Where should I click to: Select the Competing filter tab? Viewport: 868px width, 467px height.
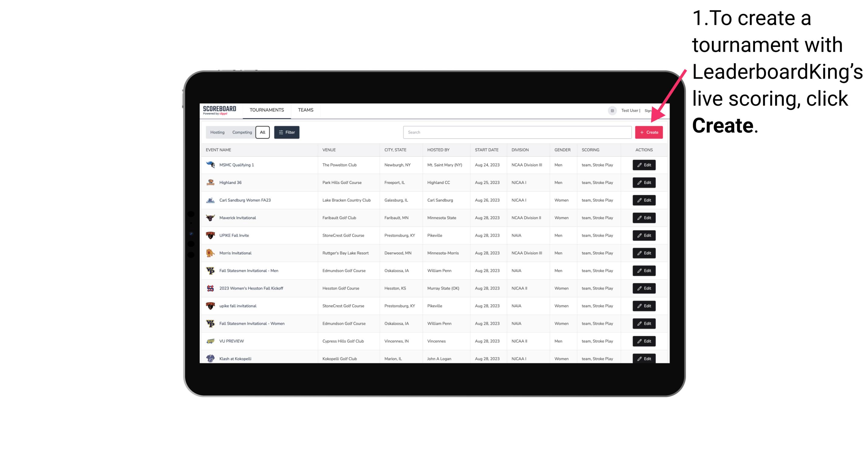click(241, 132)
